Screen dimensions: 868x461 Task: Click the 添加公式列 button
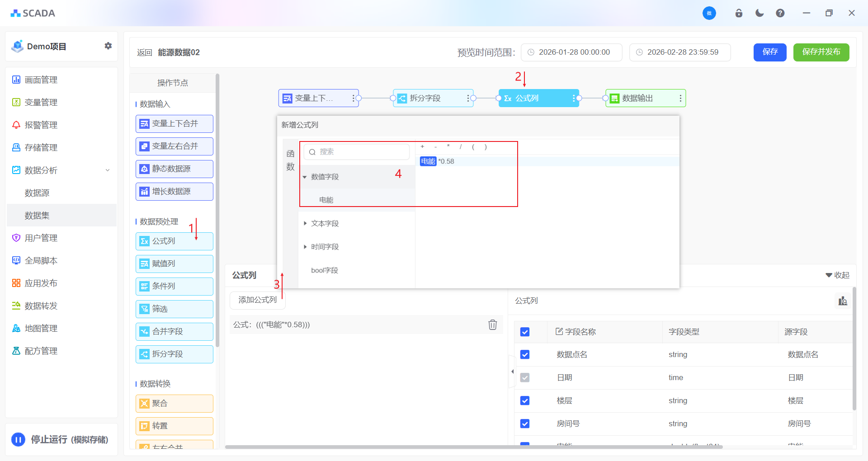pos(257,300)
